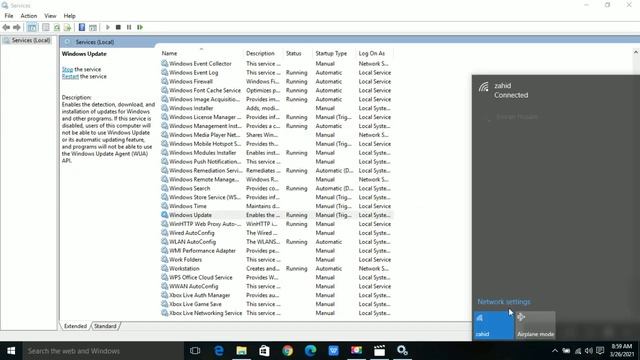This screenshot has height=360, width=640.
Task: Toggle the Airplane mode tile
Action: [536, 325]
